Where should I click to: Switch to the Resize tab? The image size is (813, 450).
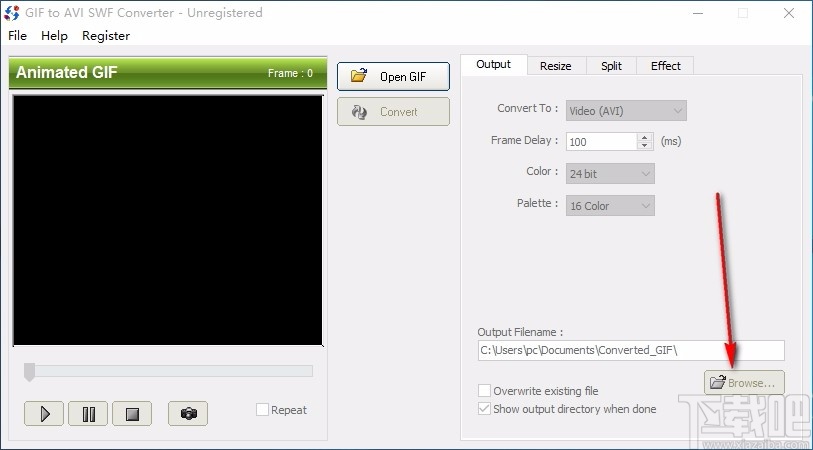pyautogui.click(x=556, y=66)
